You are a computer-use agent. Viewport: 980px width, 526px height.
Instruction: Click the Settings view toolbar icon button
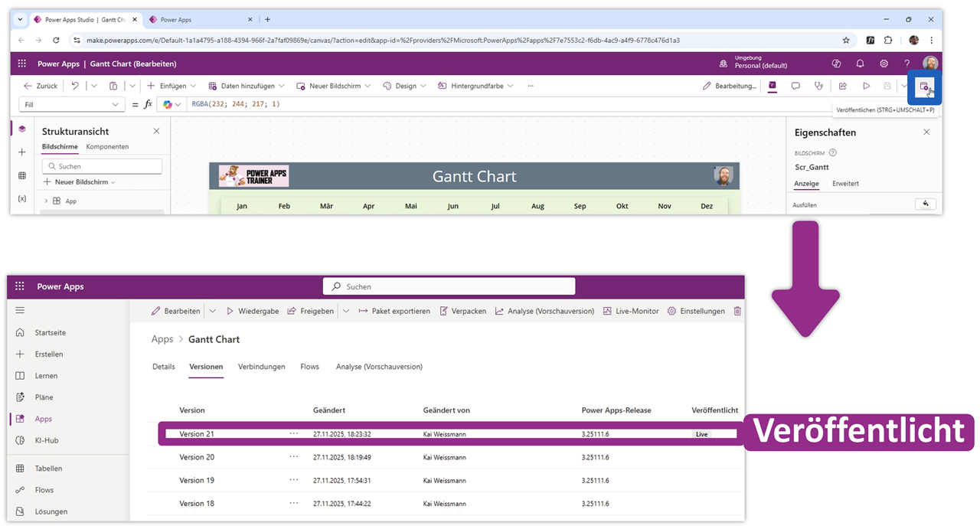tap(773, 86)
